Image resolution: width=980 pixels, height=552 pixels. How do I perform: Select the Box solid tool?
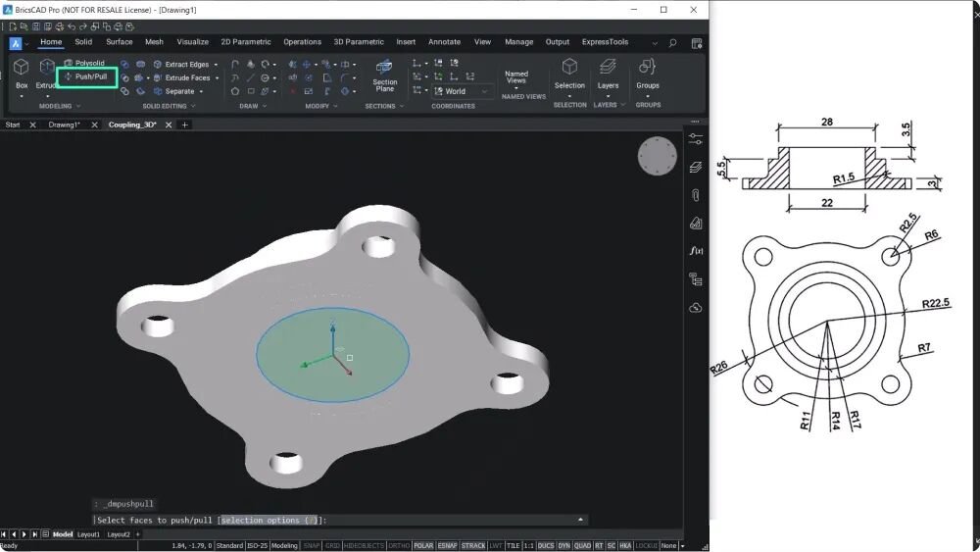(22, 74)
